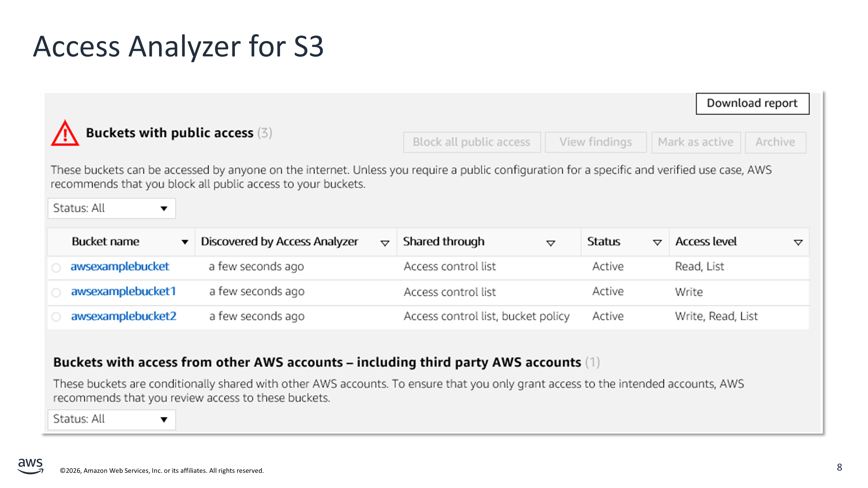Click the Access level column header
This screenshot has width=868, height=488.
point(706,242)
